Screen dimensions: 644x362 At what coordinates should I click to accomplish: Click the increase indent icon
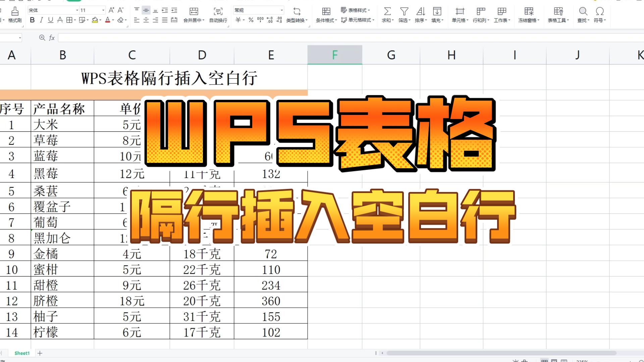pos(174,10)
